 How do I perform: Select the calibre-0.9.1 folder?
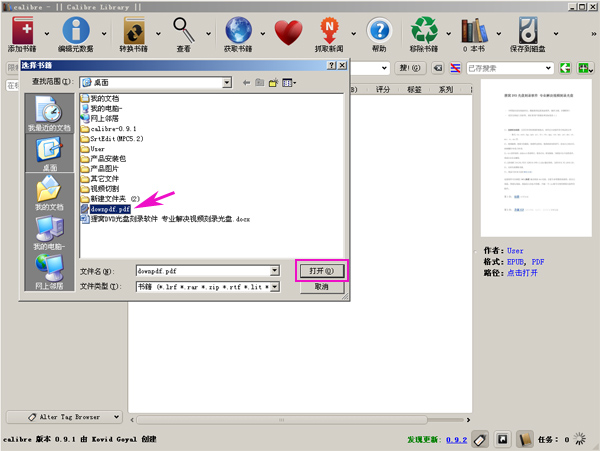[x=109, y=129]
